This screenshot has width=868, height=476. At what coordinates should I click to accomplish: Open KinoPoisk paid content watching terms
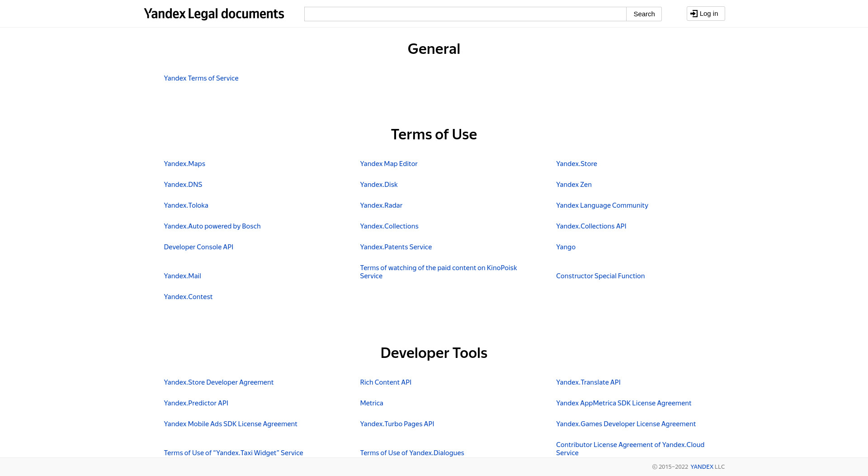click(x=439, y=272)
